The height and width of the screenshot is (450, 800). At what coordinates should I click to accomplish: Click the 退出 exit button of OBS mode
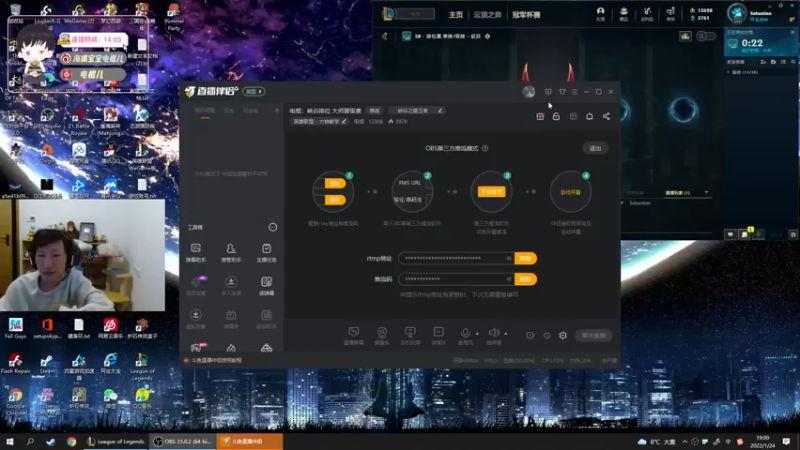595,148
